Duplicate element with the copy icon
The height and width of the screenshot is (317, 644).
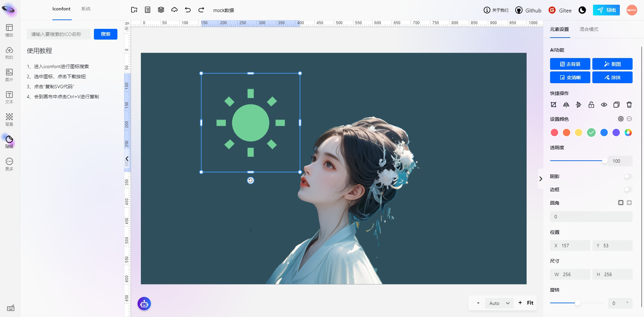(616, 105)
